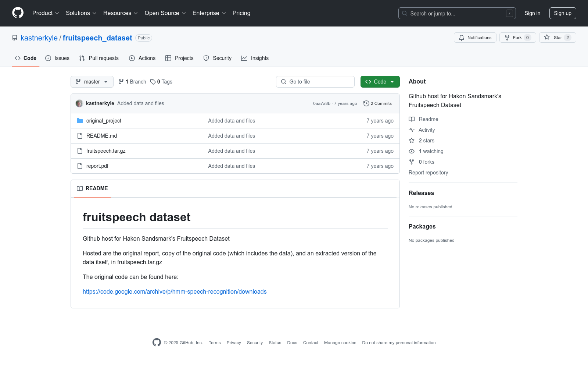View the 1 Branch link
This screenshot has height=368, width=588.
[132, 82]
